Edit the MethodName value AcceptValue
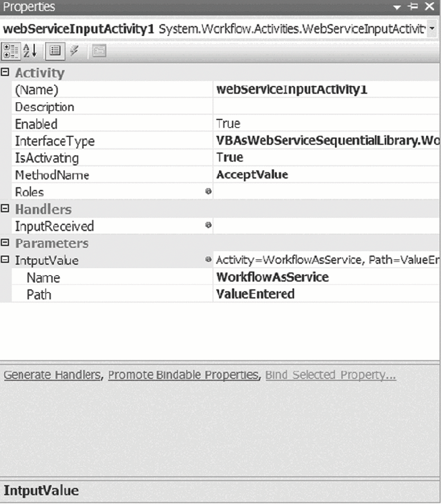The height and width of the screenshot is (504, 441). [252, 175]
